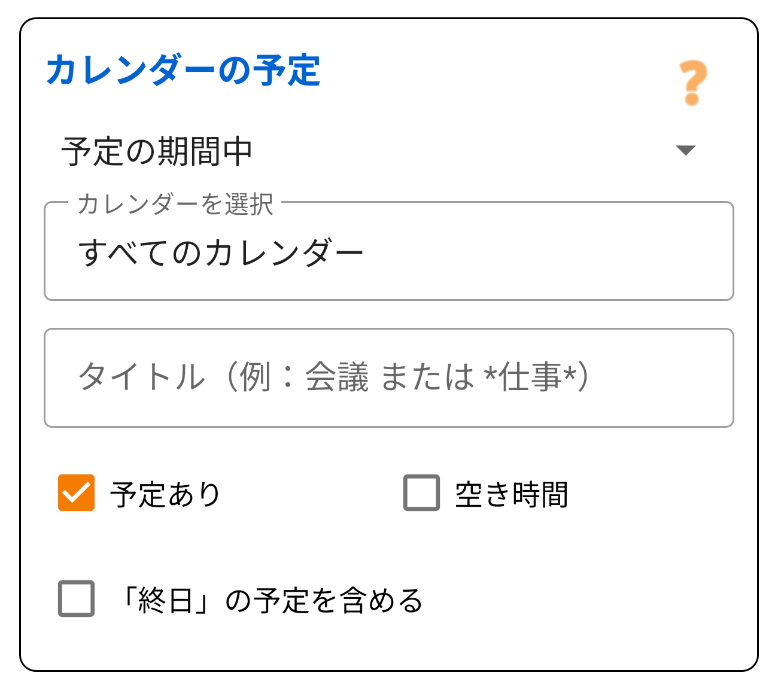Click the empty 空き時間 checkbox square
784x697 pixels.
pyautogui.click(x=421, y=492)
